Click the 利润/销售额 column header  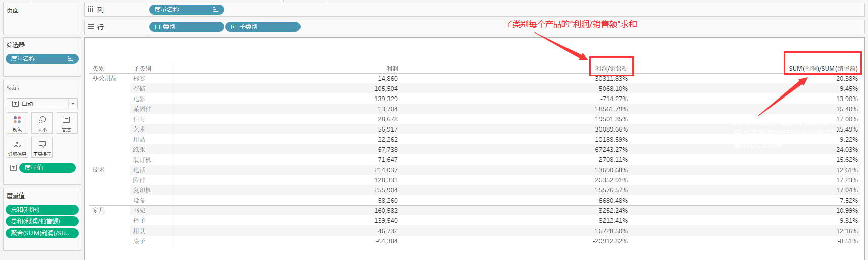(x=612, y=69)
